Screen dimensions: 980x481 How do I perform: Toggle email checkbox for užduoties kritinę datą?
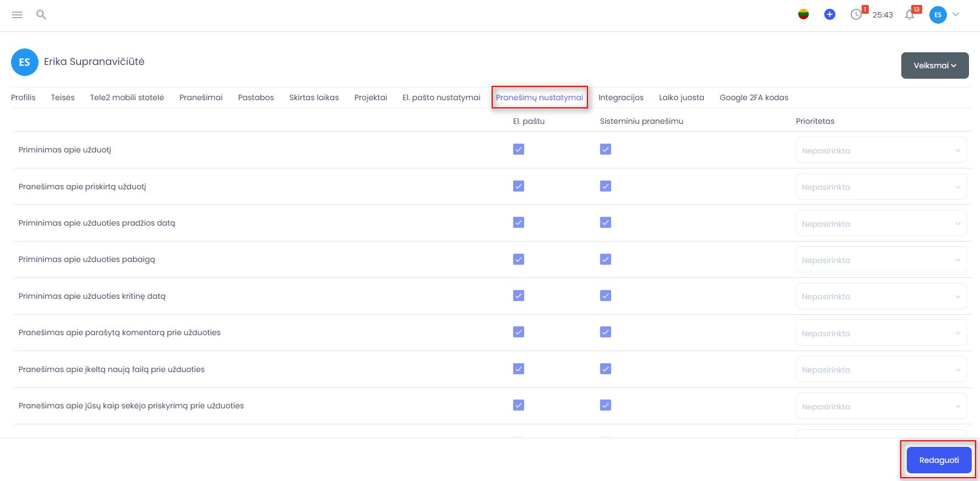tap(519, 296)
